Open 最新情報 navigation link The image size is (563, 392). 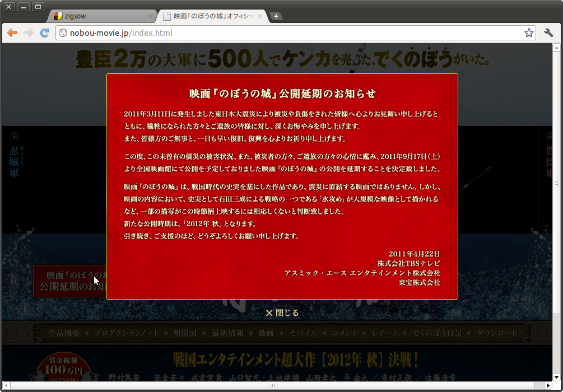point(227,333)
